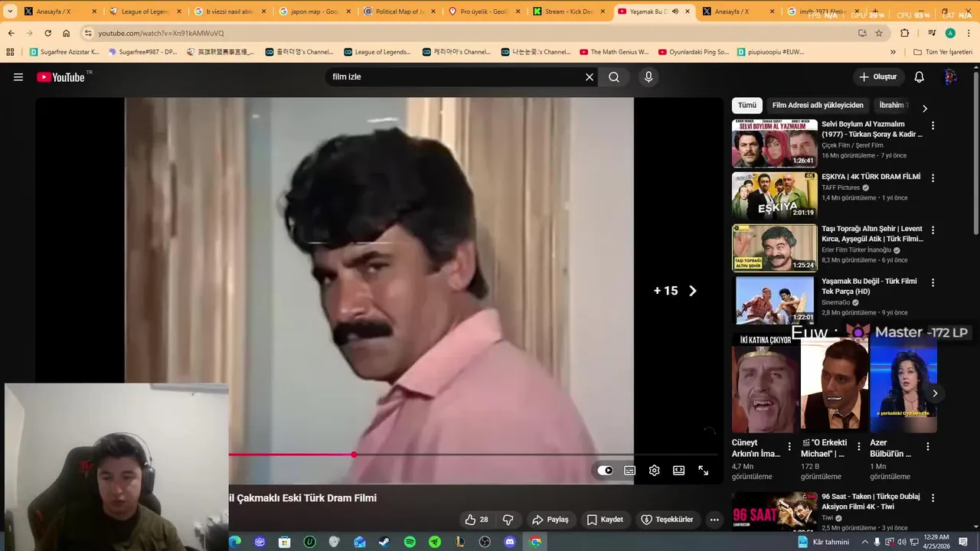Submit search with magnifier button
The height and width of the screenshot is (551, 980).
click(x=614, y=77)
